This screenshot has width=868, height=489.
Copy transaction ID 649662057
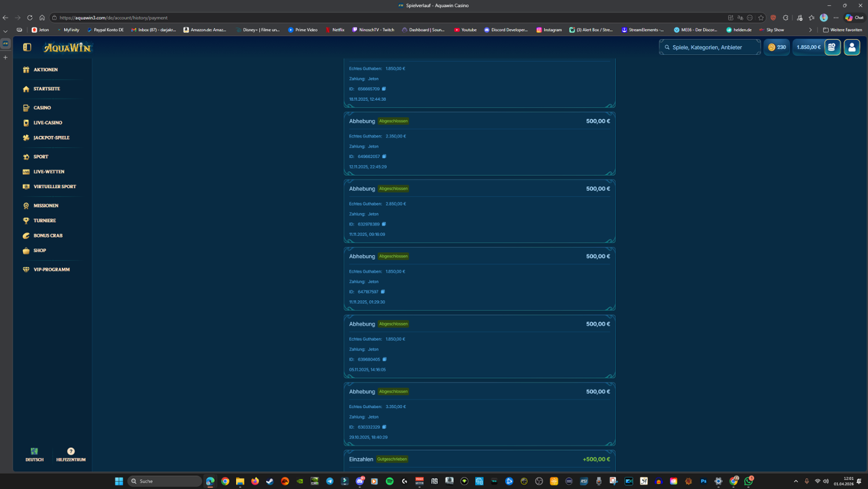384,156
